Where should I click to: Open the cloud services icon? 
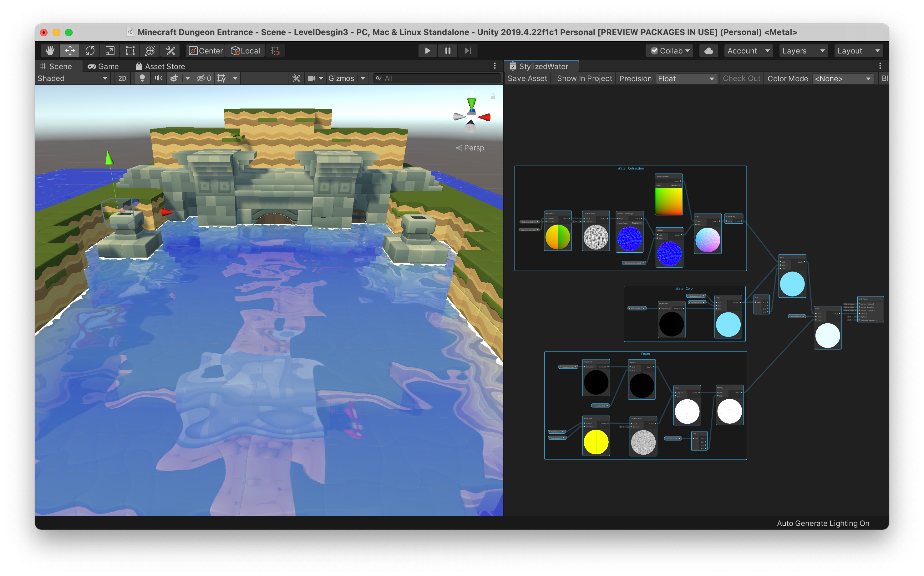click(708, 51)
